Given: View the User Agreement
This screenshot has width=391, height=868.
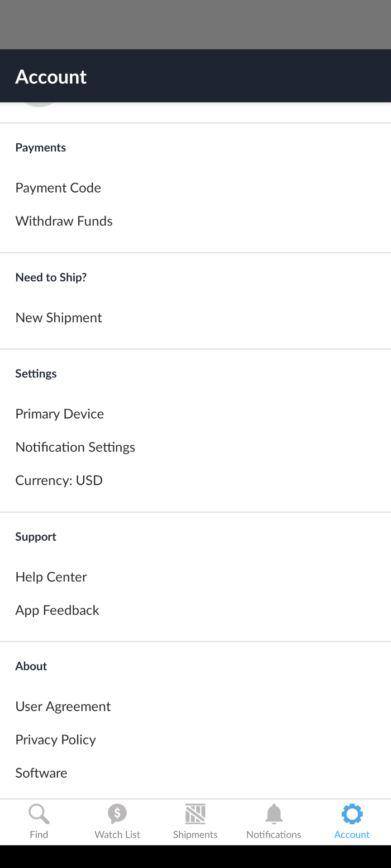Looking at the screenshot, I should coord(63,706).
